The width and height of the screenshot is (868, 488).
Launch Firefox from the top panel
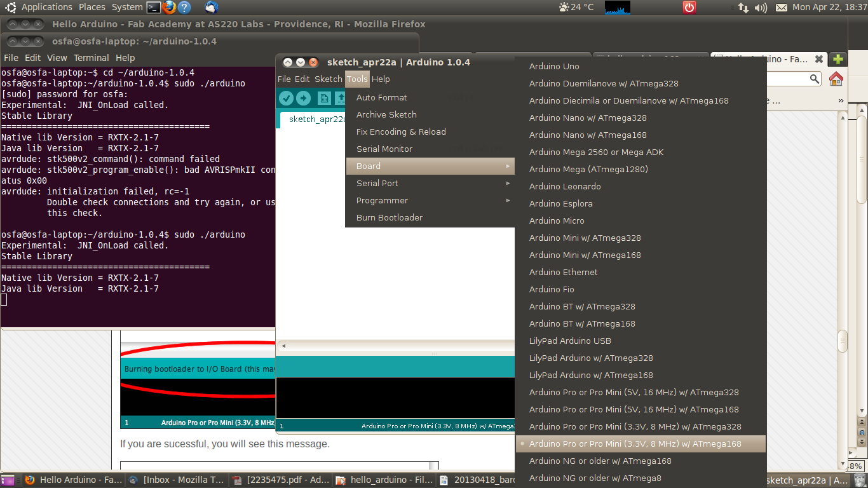point(169,8)
